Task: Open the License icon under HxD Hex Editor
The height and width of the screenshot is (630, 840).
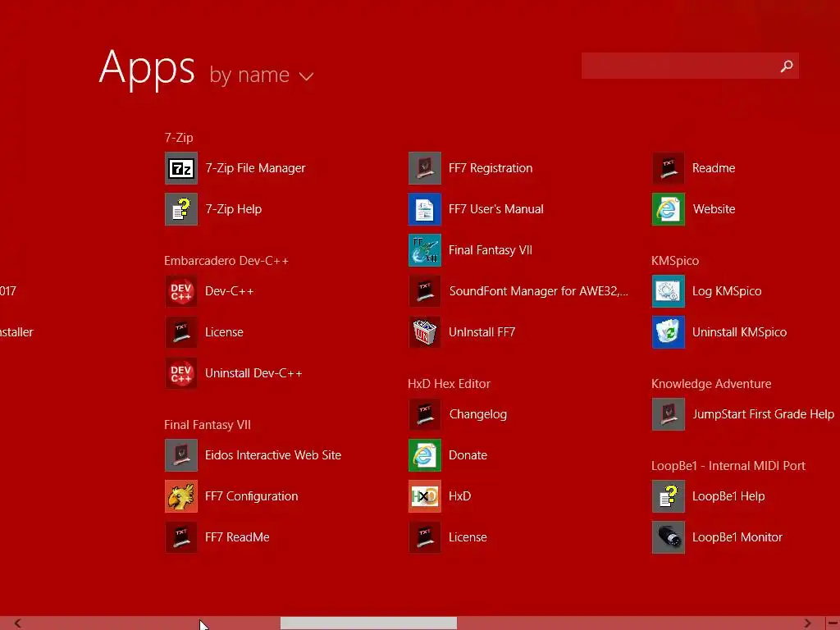Action: click(425, 537)
